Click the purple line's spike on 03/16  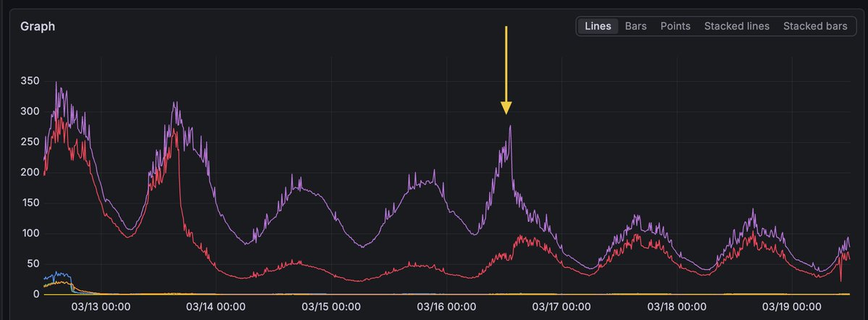point(510,127)
